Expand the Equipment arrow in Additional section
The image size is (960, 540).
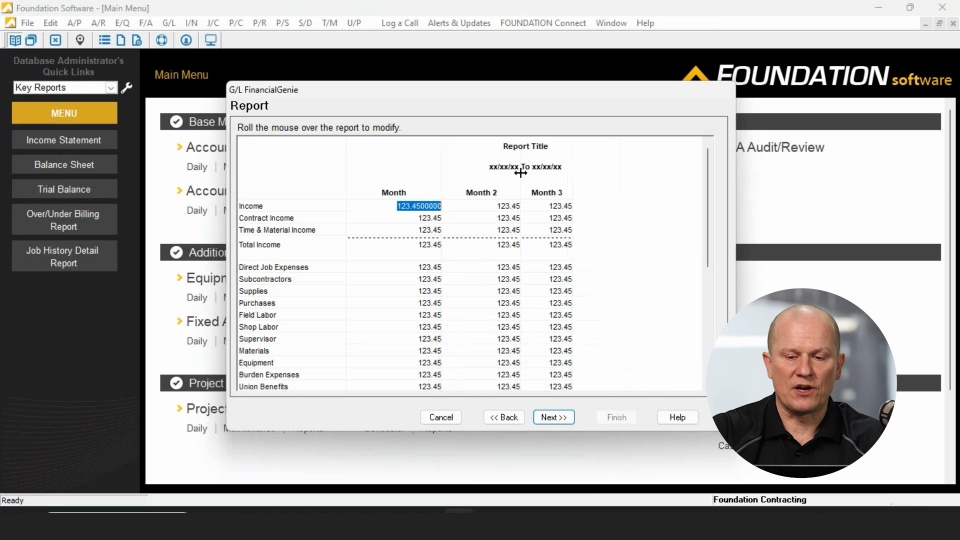pyautogui.click(x=179, y=277)
